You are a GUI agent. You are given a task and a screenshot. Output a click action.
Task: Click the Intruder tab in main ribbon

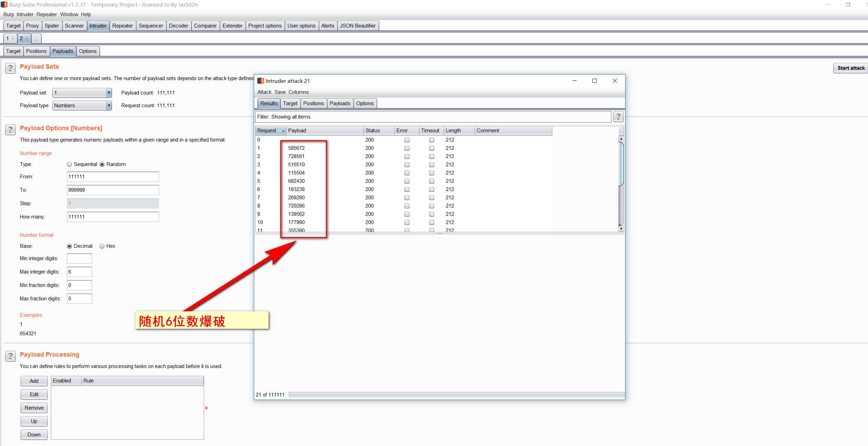click(98, 26)
